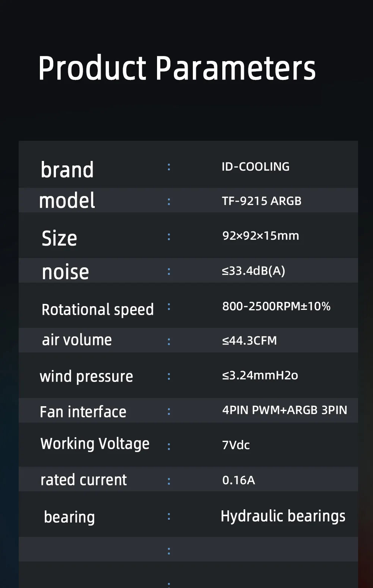This screenshot has width=373, height=588.
Task: Select the air volume label
Action: pyautogui.click(x=77, y=340)
